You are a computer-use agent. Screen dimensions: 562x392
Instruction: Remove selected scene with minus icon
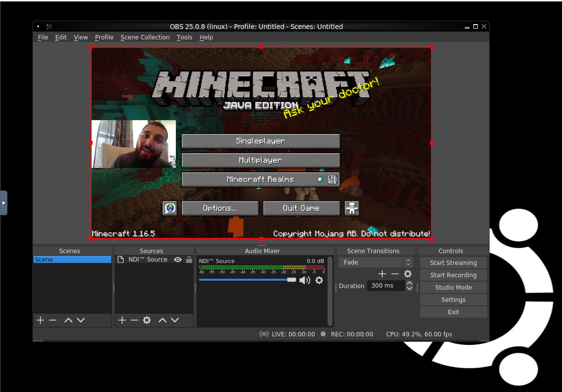pos(53,320)
